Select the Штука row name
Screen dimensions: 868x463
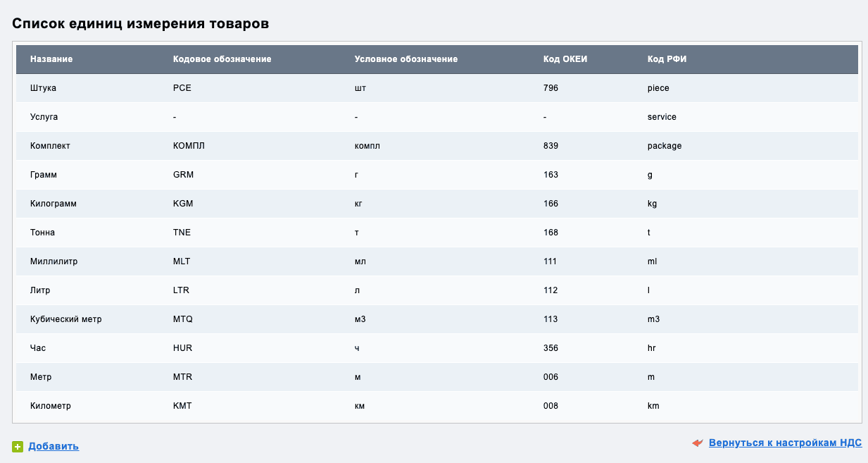pyautogui.click(x=43, y=88)
